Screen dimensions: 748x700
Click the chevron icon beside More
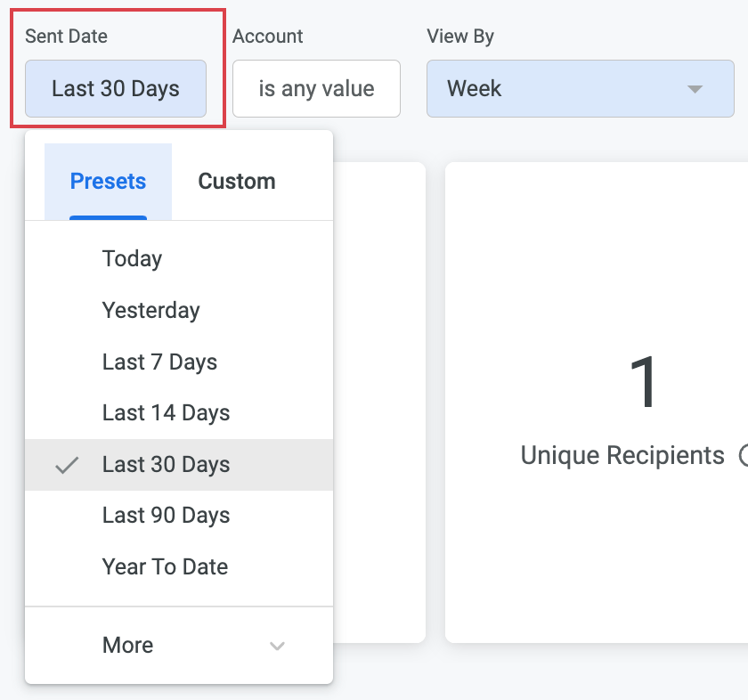click(x=277, y=647)
